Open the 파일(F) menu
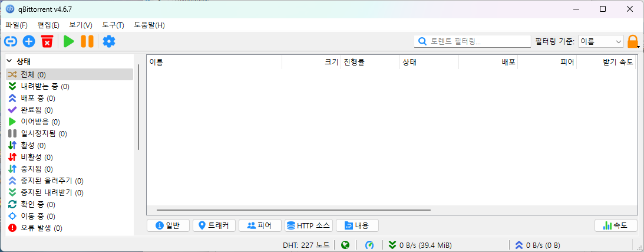The height and width of the screenshot is (252, 644). (16, 25)
